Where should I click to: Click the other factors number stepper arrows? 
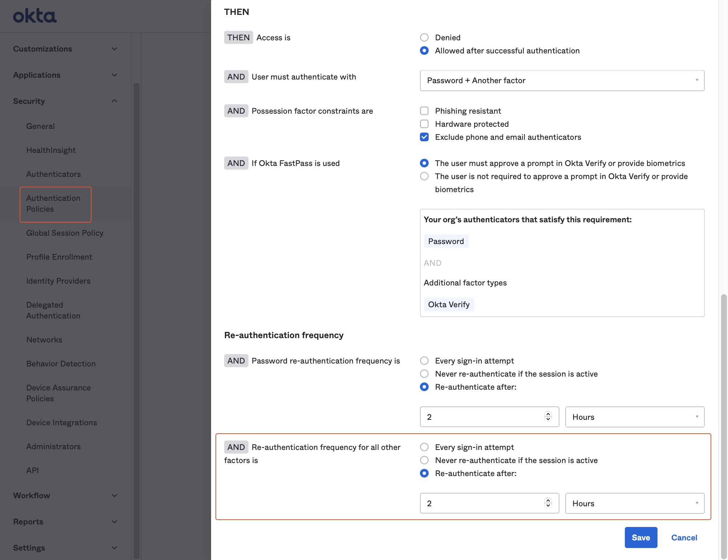point(548,503)
